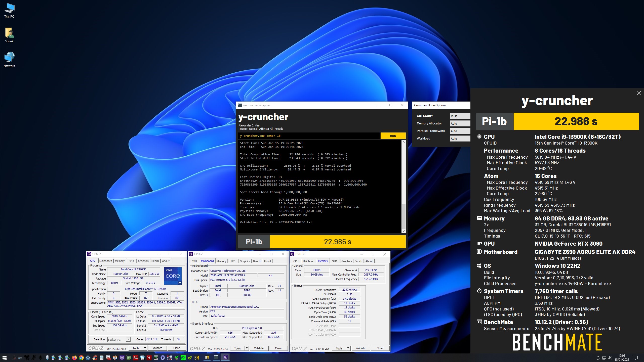The width and height of the screenshot is (644, 362).
Task: Click the headset support app taskbar icon
Action: click(x=88, y=358)
